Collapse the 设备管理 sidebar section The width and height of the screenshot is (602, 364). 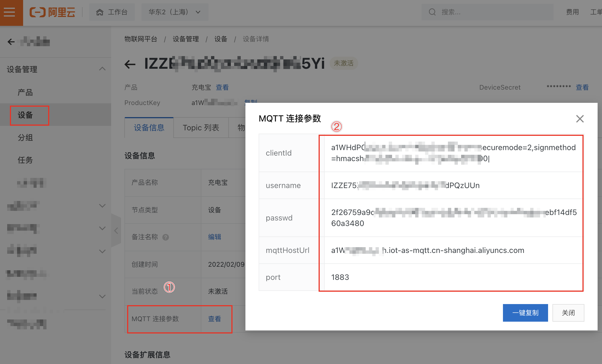pos(102,69)
